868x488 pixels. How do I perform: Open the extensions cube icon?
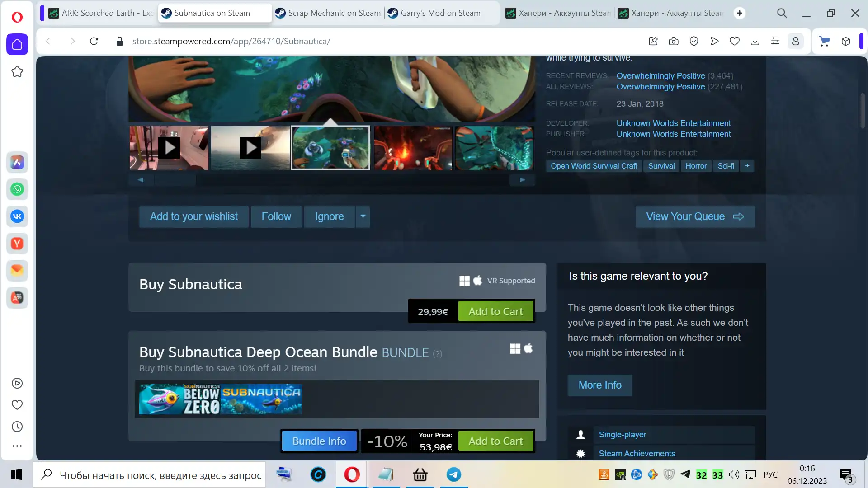pyautogui.click(x=846, y=41)
